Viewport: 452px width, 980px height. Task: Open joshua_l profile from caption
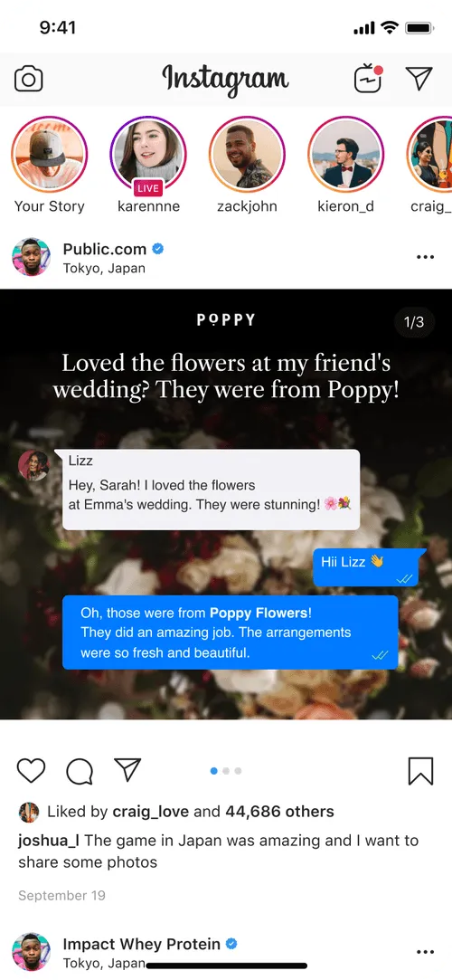point(49,841)
